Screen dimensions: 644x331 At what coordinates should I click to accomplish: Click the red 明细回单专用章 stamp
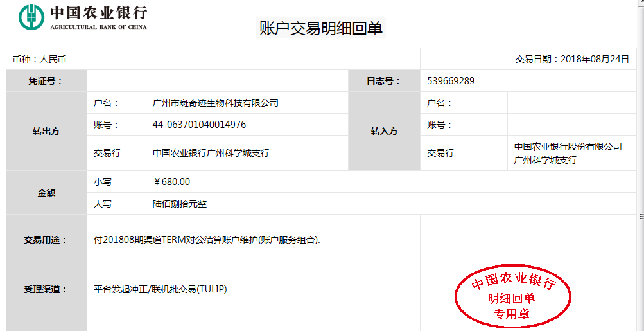point(512,296)
